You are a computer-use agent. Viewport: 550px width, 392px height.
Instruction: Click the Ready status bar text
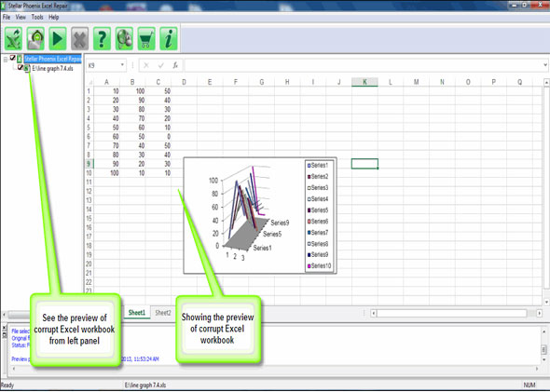click(x=7, y=385)
